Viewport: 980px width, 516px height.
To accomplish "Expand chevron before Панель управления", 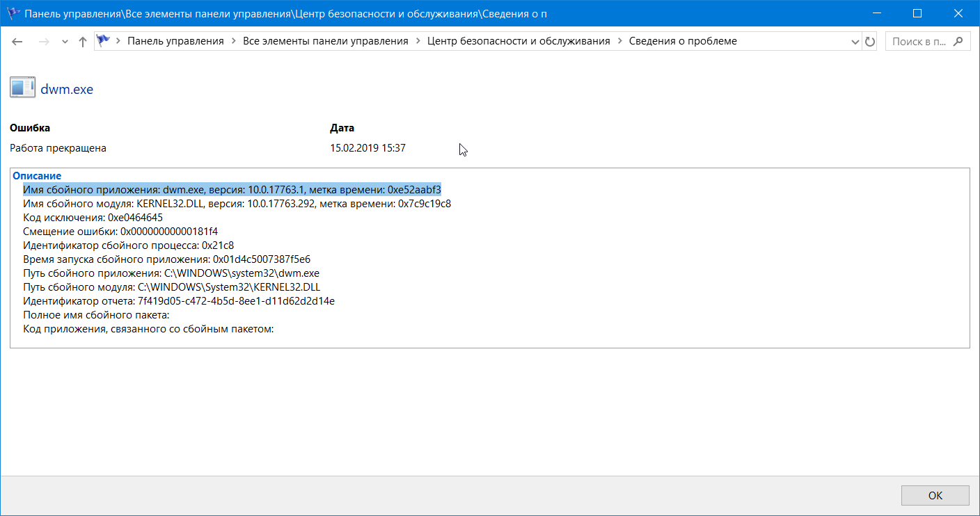I will click(x=119, y=41).
